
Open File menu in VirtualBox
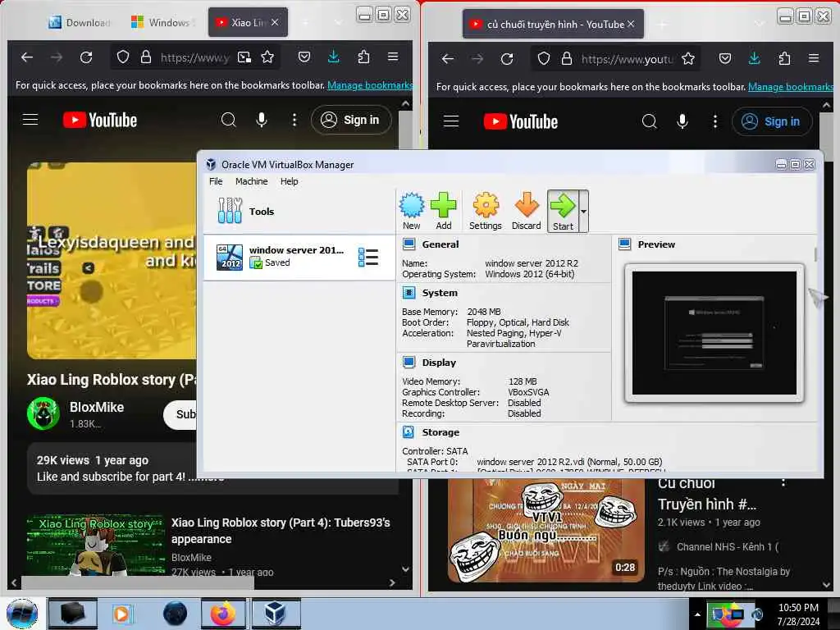(x=216, y=181)
